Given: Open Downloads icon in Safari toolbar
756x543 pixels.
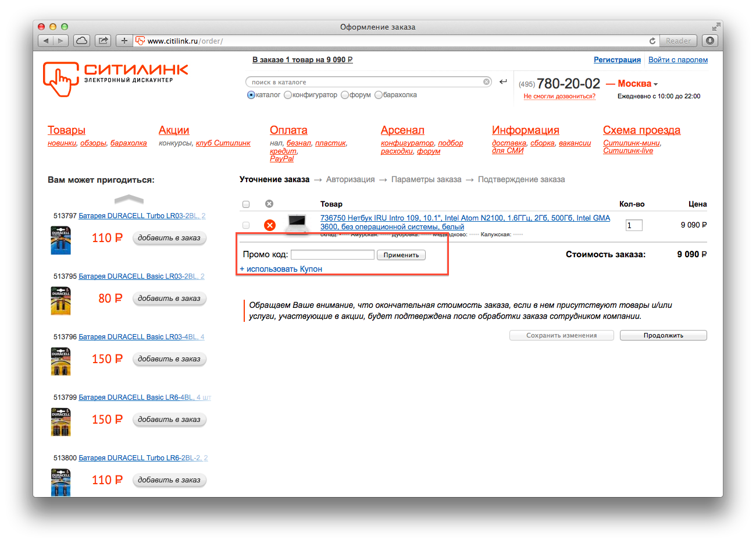Looking at the screenshot, I should (x=709, y=41).
